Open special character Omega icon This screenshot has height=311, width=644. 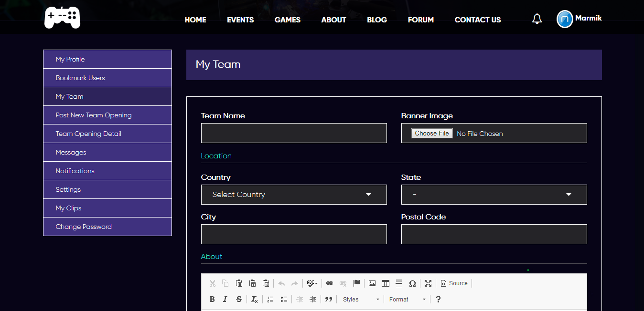tap(412, 283)
